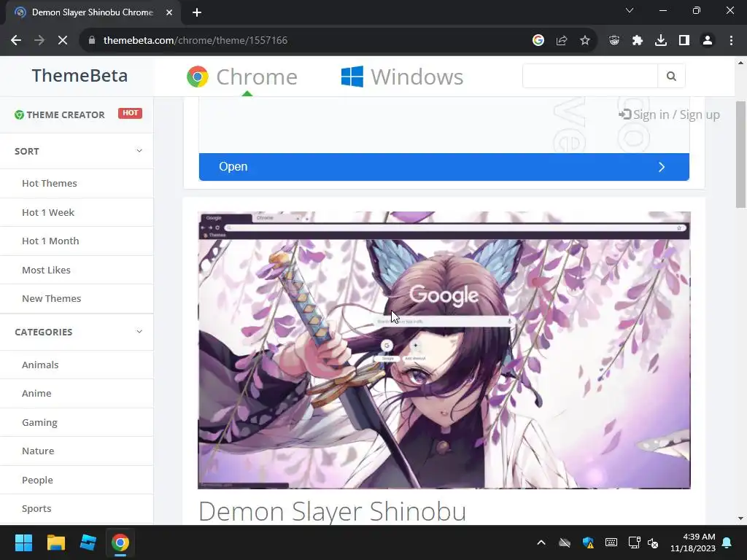Open the Windows Start menu

pyautogui.click(x=23, y=542)
